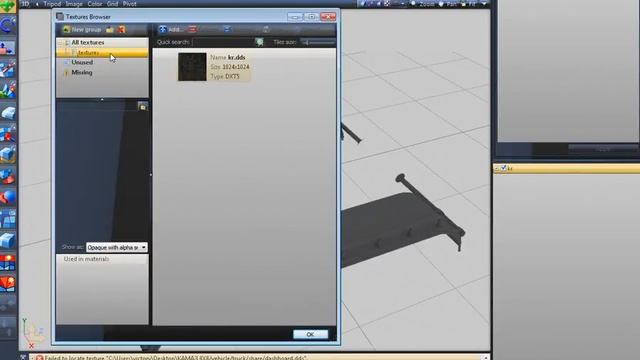Select the blue grid with light tool
Viewport: 640px width, 360px height.
coord(8,262)
